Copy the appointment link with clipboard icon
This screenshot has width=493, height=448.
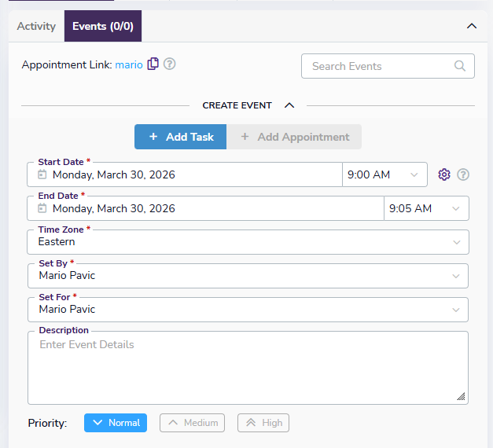click(x=153, y=64)
